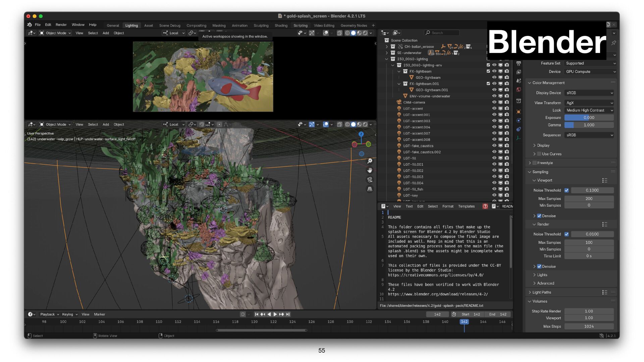Screen dimensions: 644x362
Task: Open top viewport Object Mode dropdown
Action: tap(55, 33)
